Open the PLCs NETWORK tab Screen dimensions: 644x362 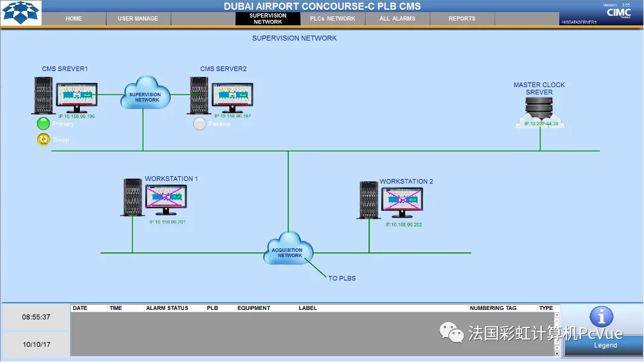333,19
